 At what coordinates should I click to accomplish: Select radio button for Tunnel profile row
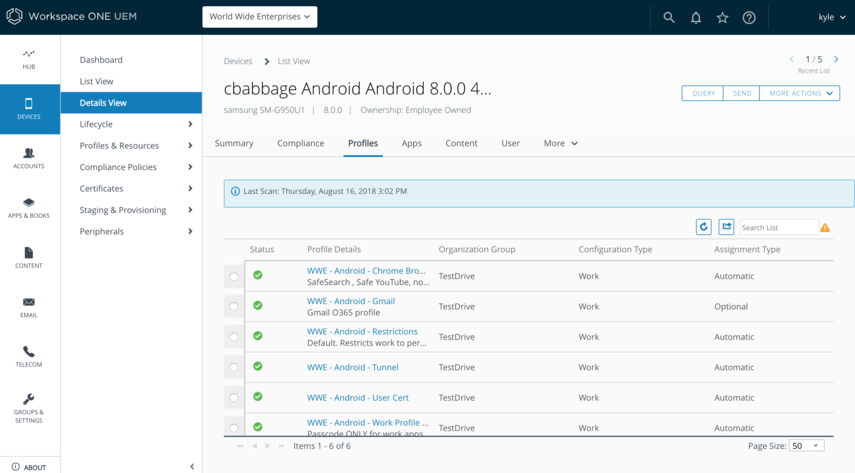(233, 367)
